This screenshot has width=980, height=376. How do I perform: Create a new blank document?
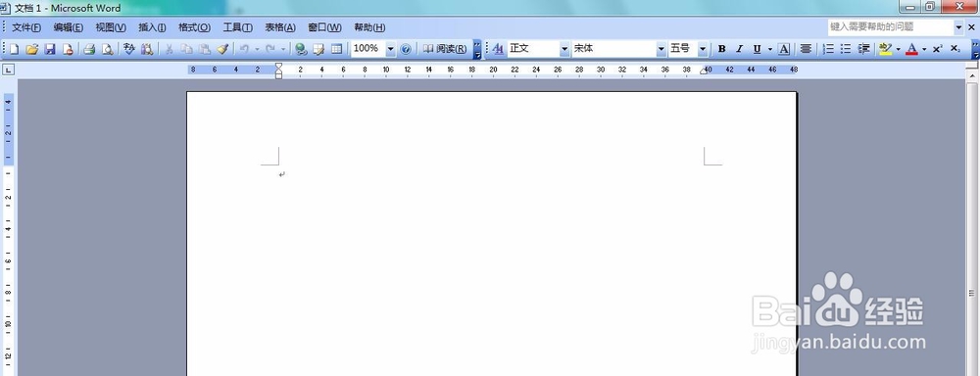coord(14,49)
